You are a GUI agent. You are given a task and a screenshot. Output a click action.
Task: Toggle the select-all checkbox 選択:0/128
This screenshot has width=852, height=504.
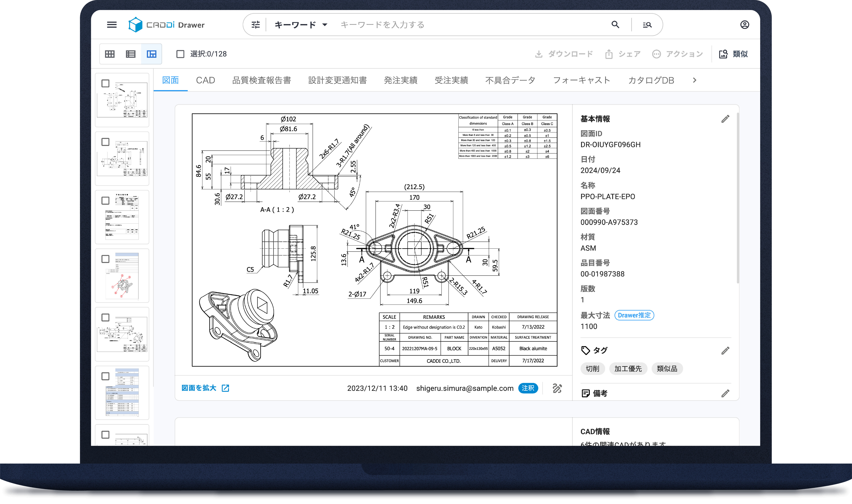[180, 54]
